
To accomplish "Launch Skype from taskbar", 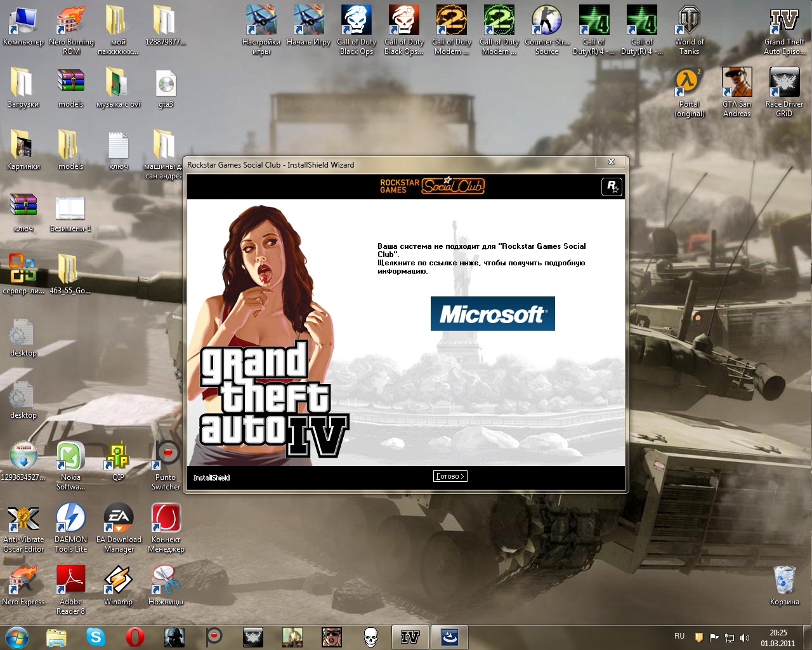I will point(96,637).
